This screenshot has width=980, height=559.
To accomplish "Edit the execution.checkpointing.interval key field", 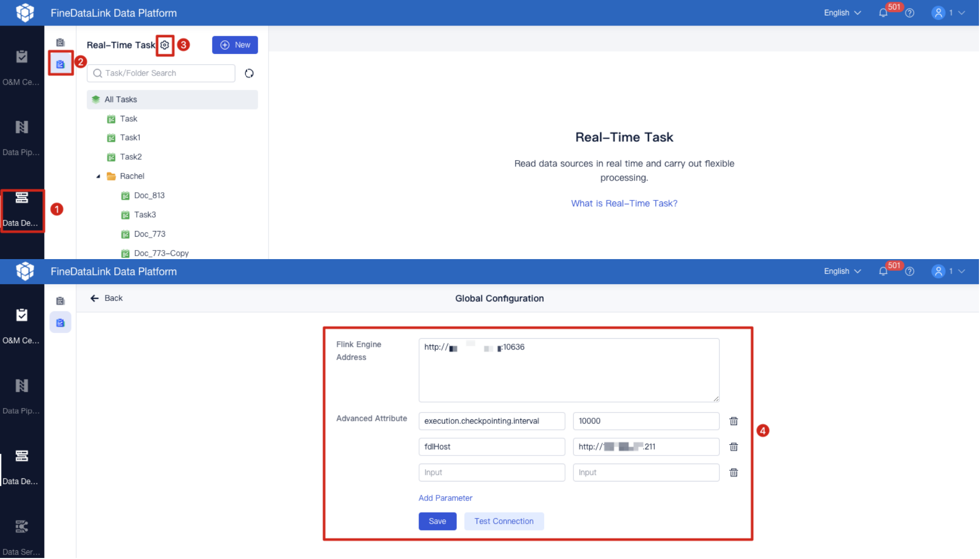I will pyautogui.click(x=492, y=421).
